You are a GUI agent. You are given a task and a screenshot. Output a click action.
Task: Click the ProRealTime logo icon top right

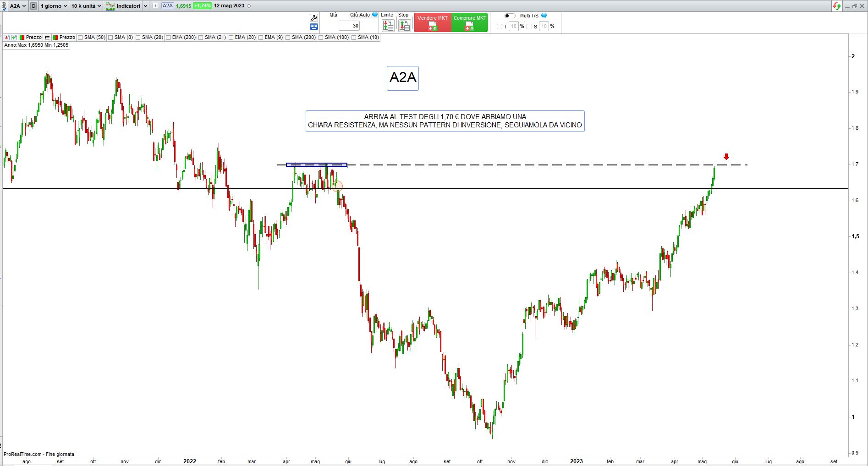(x=837, y=6)
